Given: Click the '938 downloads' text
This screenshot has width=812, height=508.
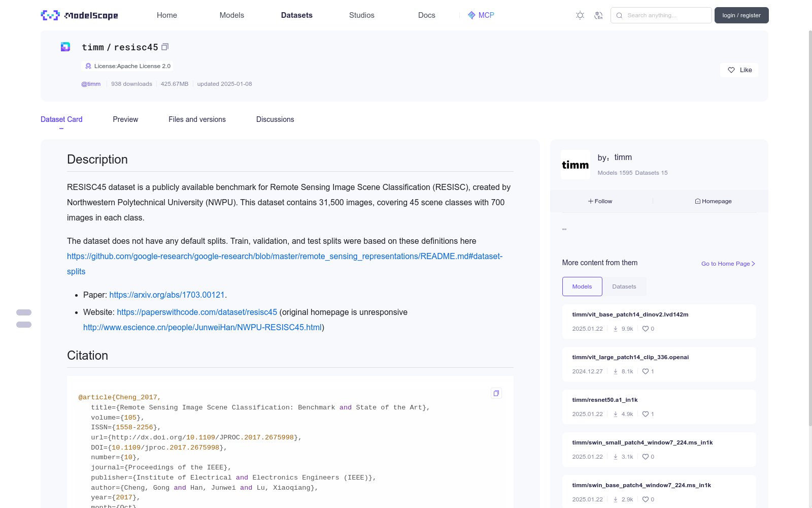Looking at the screenshot, I should [131, 84].
